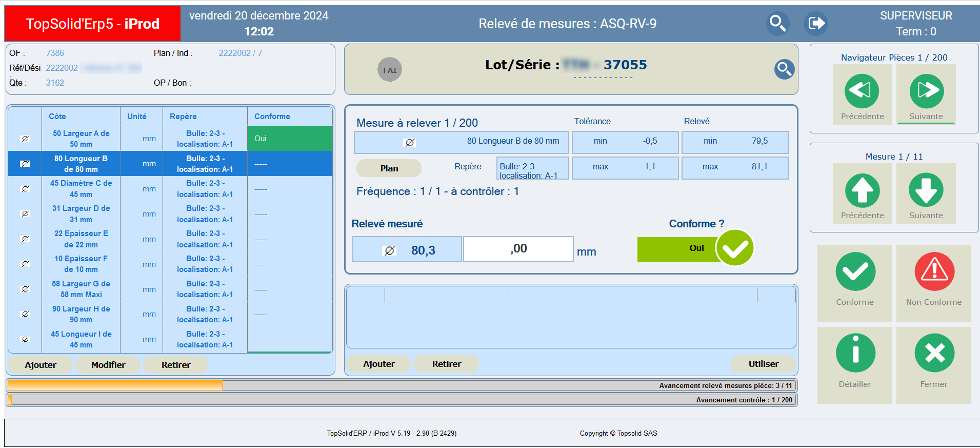Screen dimensions: 980x448
Task: Select the 10 Epaisseur F de 10 mm row
Action: click(x=170, y=264)
